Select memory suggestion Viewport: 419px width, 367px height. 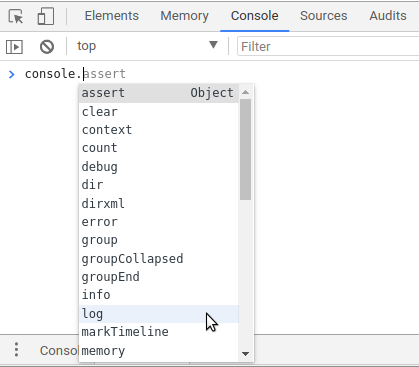[159, 351]
